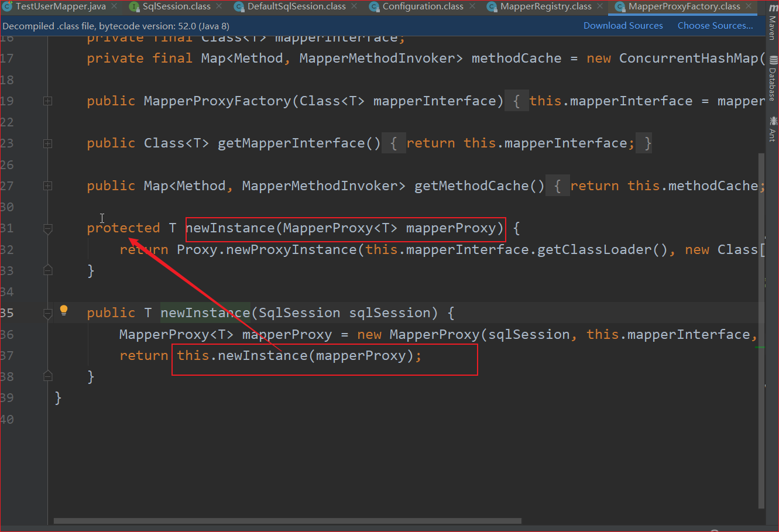Switch to the SqlSession.class tab
The height and width of the screenshot is (532, 779).
click(176, 6)
